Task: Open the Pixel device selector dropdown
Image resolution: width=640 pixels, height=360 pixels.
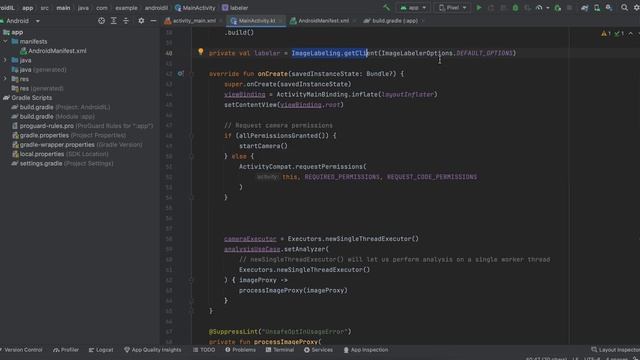Action: pyautogui.click(x=452, y=8)
